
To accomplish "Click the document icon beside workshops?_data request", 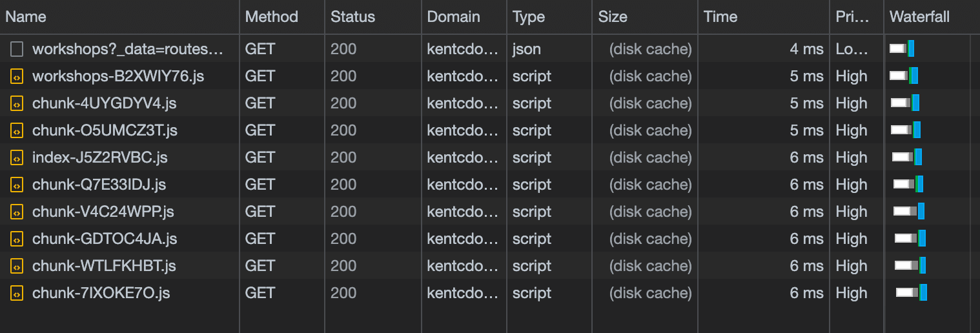I will point(17,49).
